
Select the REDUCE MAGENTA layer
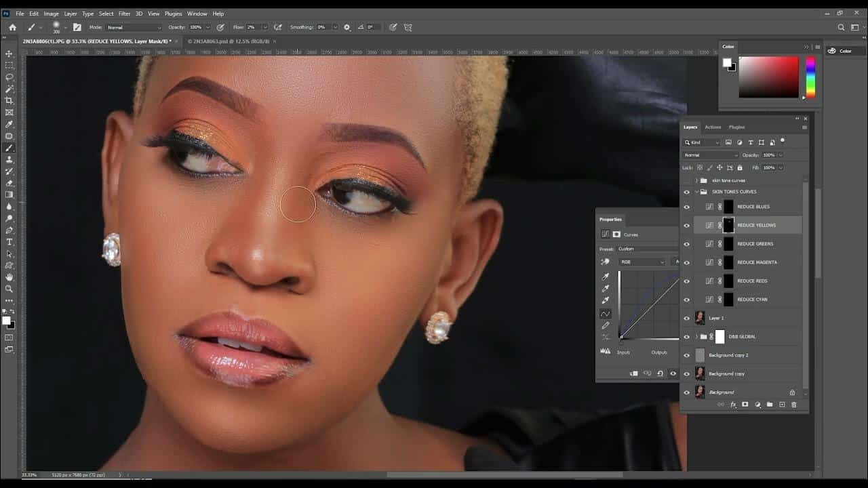tap(757, 262)
